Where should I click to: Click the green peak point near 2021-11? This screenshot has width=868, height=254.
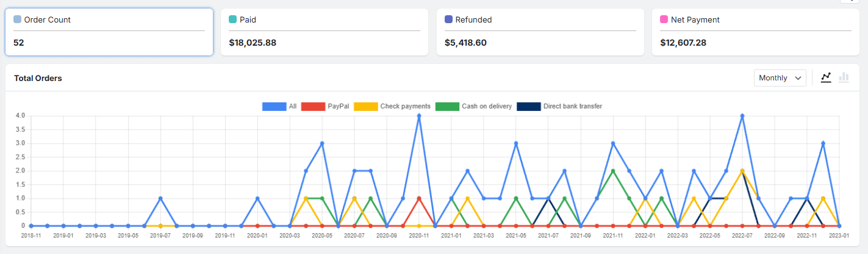pyautogui.click(x=613, y=171)
